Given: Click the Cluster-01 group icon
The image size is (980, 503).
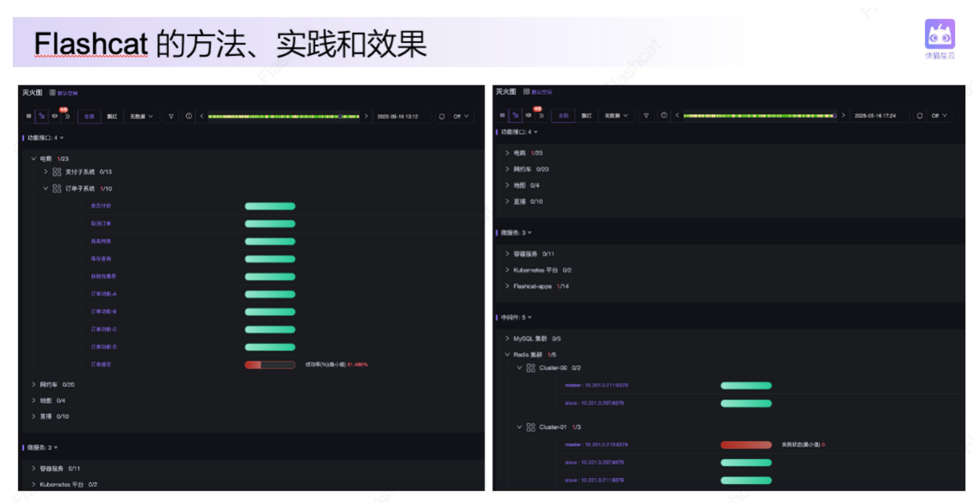Looking at the screenshot, I should [530, 427].
